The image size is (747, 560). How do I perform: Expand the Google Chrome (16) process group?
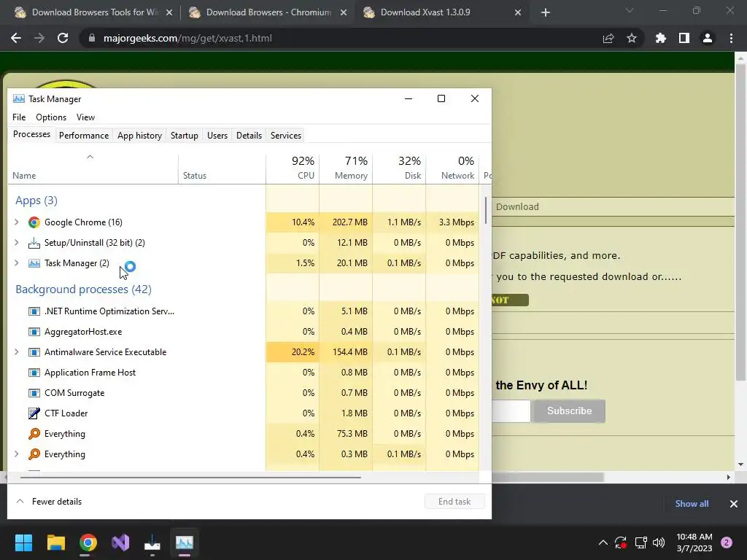17,222
